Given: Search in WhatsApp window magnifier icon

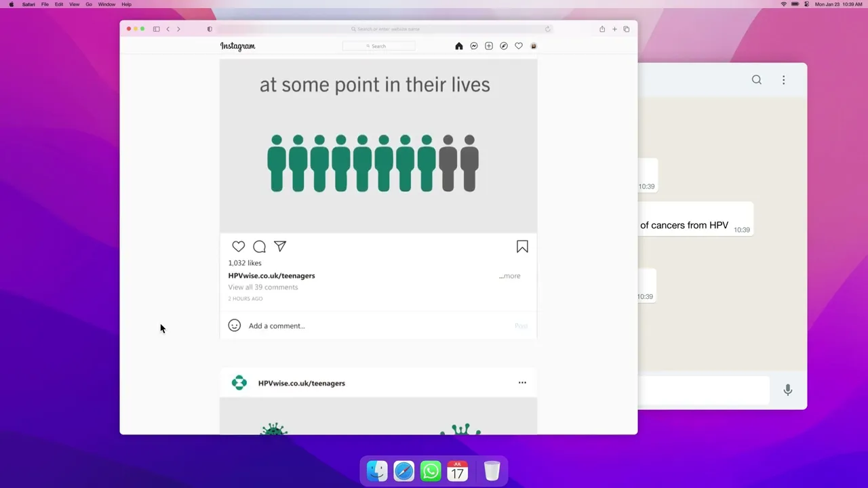Looking at the screenshot, I should point(757,80).
